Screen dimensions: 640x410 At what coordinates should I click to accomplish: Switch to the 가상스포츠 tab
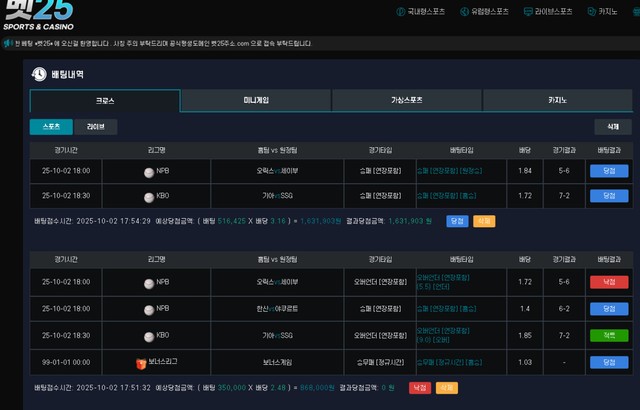pos(407,101)
